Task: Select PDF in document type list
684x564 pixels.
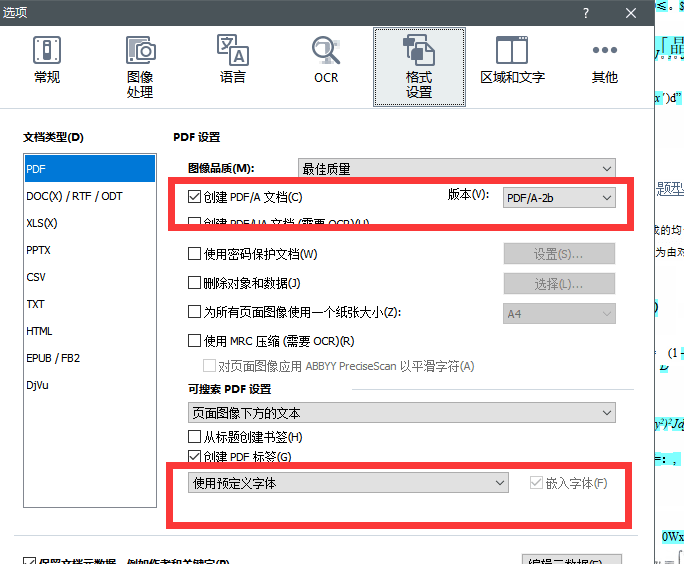Action: coord(90,169)
